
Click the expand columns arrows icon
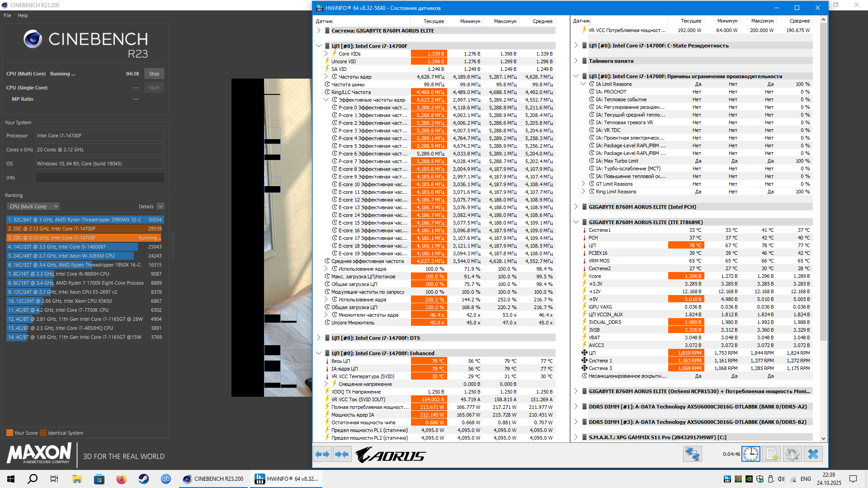pyautogui.click(x=322, y=454)
